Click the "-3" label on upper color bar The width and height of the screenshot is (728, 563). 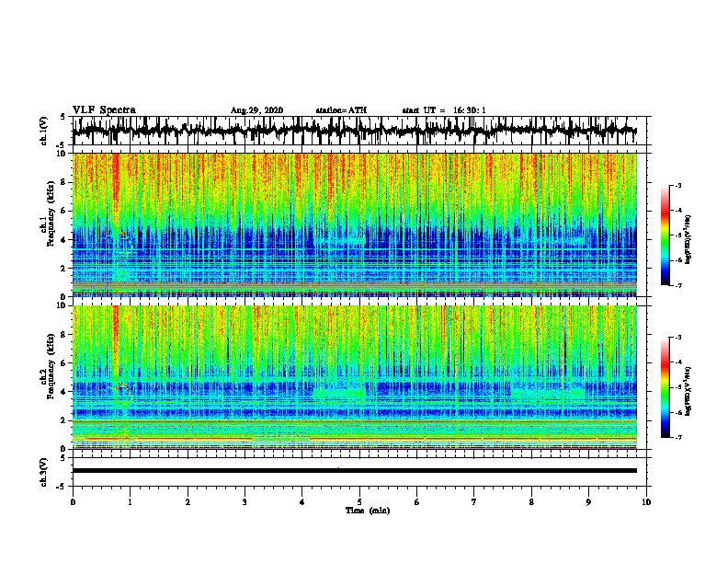(677, 185)
